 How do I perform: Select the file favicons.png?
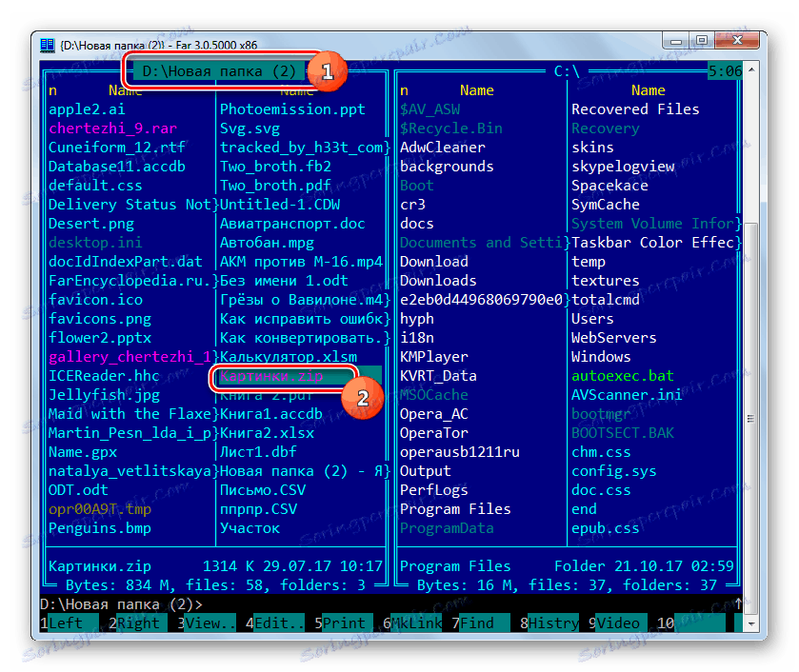(x=100, y=319)
